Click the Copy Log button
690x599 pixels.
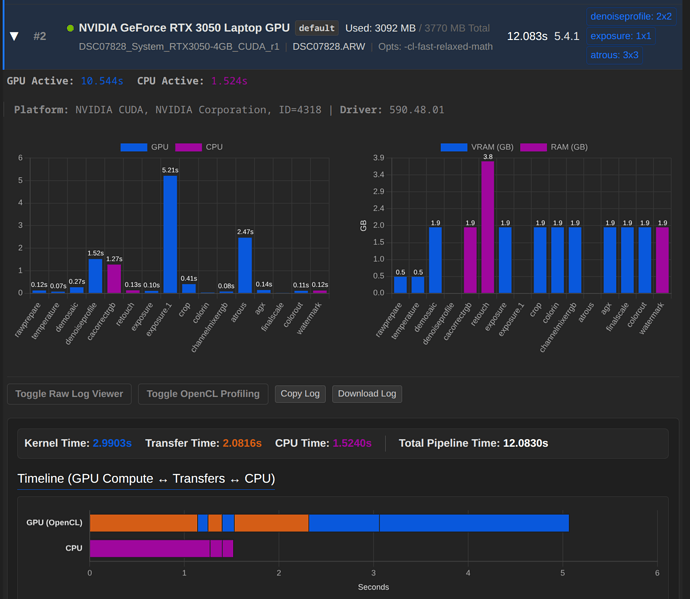coord(300,394)
